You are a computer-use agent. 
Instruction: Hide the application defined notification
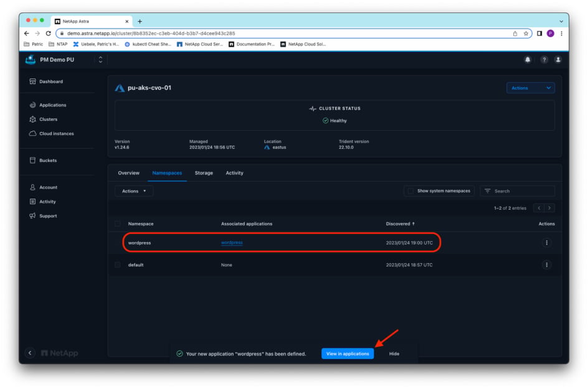click(x=394, y=354)
